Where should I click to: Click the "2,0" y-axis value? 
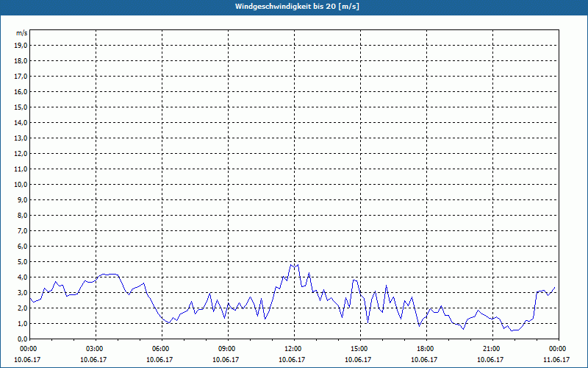coord(22,308)
